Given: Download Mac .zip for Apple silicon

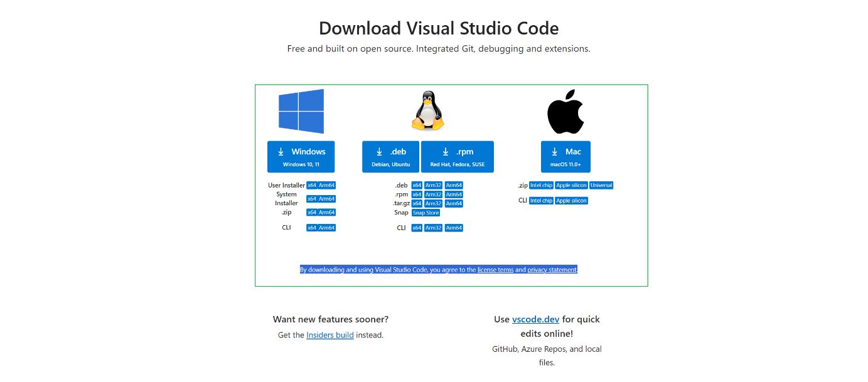Looking at the screenshot, I should [x=571, y=185].
